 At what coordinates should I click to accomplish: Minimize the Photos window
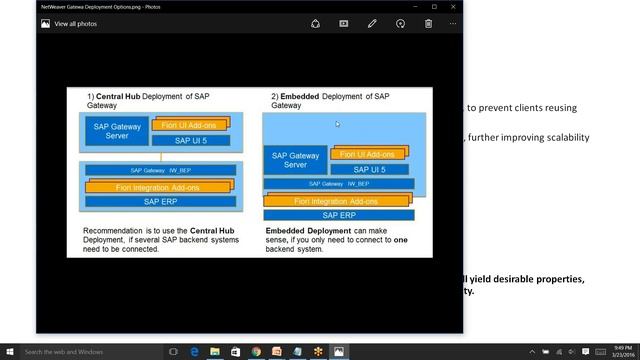pyautogui.click(x=415, y=7)
